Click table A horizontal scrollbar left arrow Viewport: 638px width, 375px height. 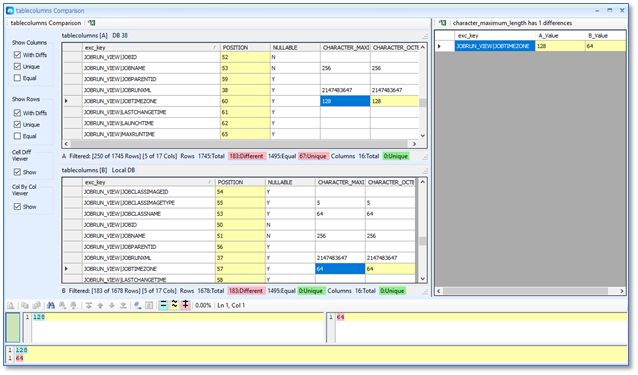(66, 144)
